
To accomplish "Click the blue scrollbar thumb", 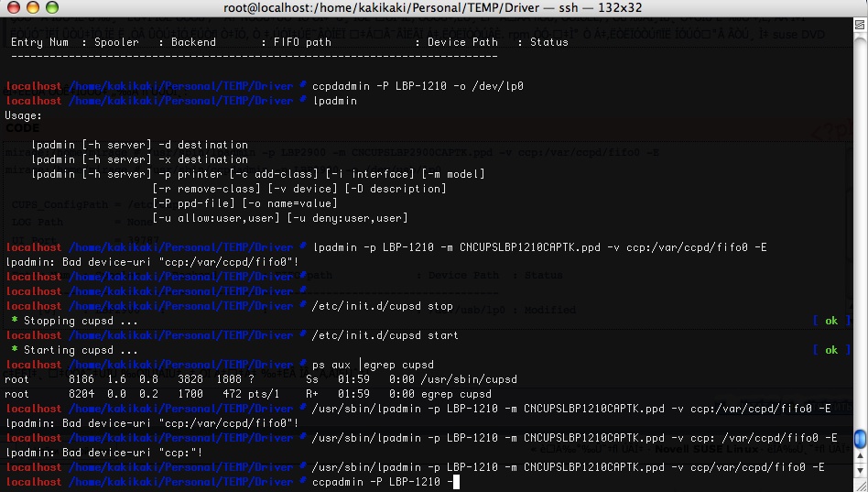I will click(x=860, y=438).
